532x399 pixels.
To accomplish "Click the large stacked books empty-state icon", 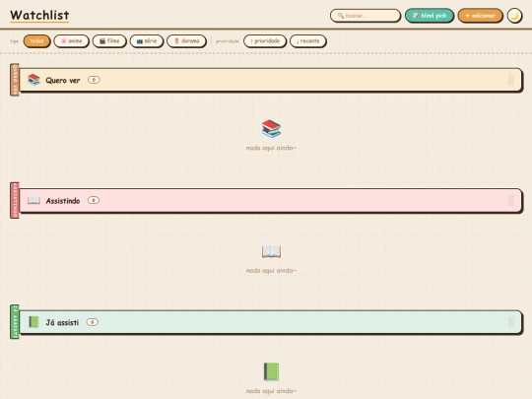I will pos(271,129).
